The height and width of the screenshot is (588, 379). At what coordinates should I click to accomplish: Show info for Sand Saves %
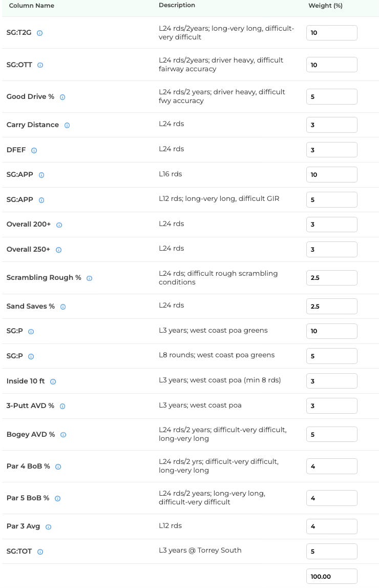pyautogui.click(x=63, y=307)
